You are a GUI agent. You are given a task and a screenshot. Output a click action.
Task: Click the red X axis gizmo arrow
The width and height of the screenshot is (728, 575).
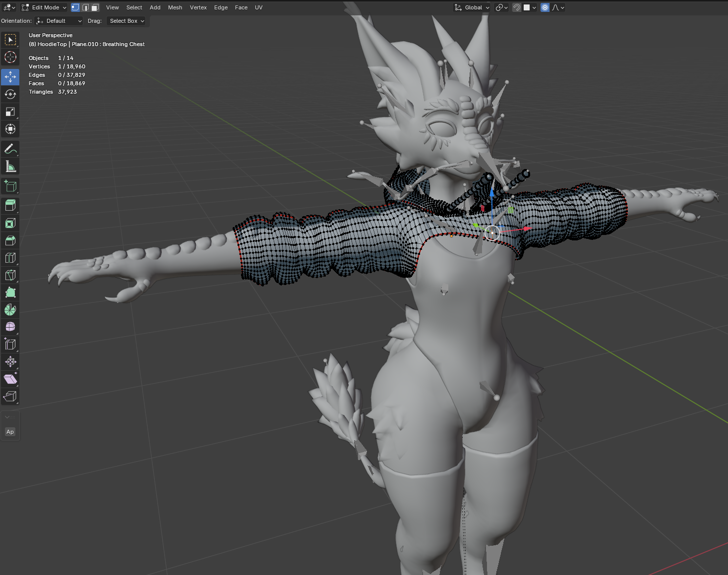[x=527, y=229]
